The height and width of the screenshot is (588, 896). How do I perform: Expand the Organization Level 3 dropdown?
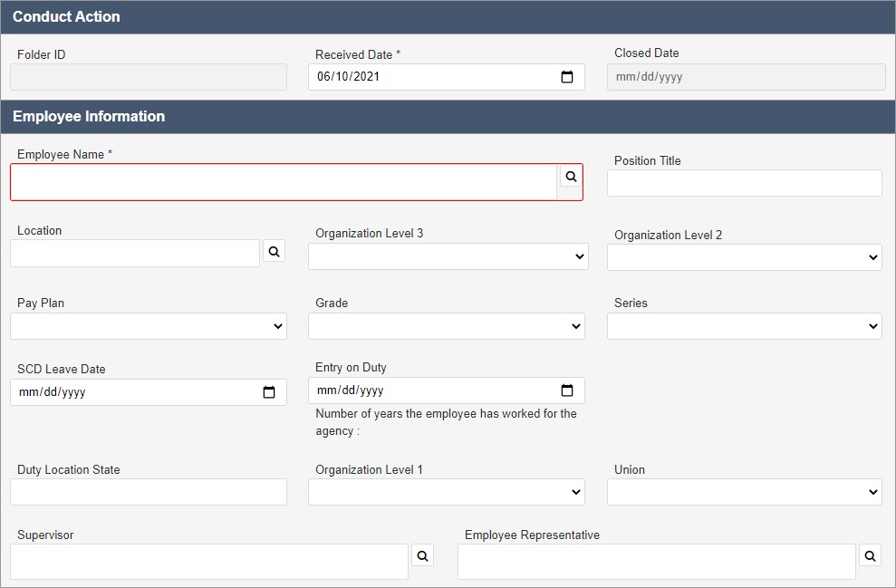pyautogui.click(x=448, y=256)
